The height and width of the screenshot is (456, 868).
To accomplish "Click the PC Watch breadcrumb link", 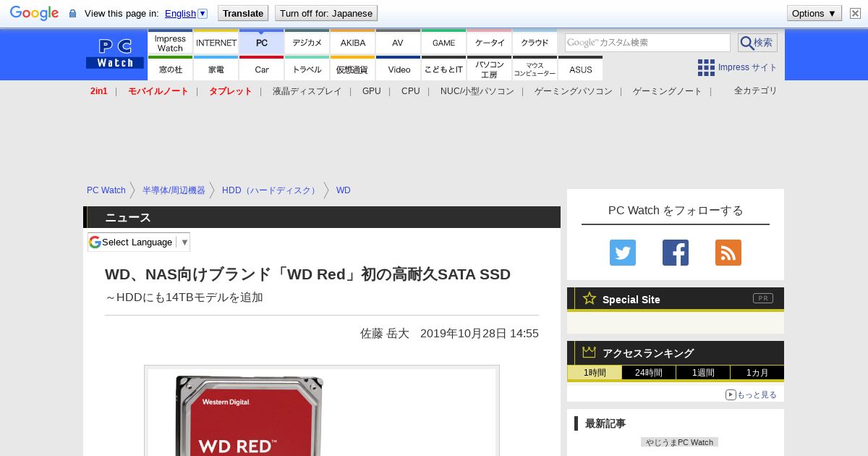I will (106, 190).
